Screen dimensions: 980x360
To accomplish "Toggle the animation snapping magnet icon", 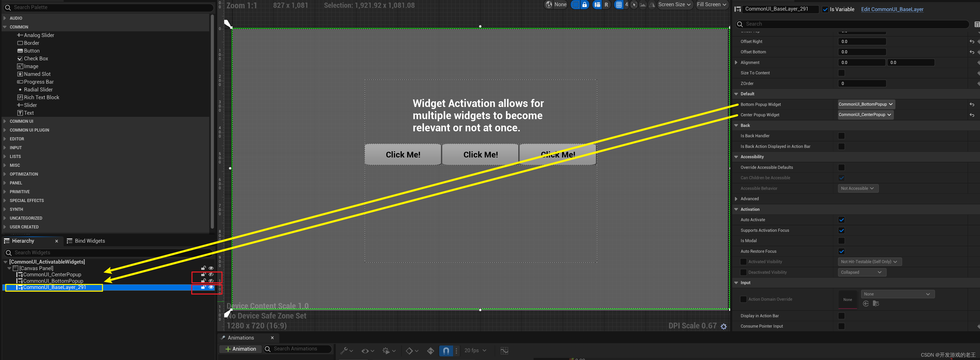I will (x=446, y=350).
